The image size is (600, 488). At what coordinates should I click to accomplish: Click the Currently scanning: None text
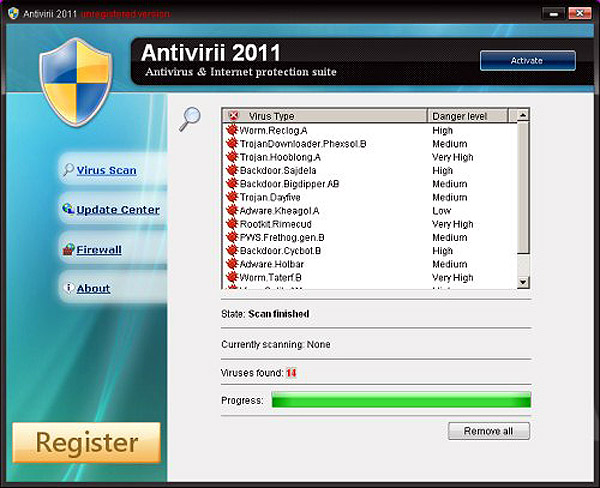pyautogui.click(x=276, y=344)
